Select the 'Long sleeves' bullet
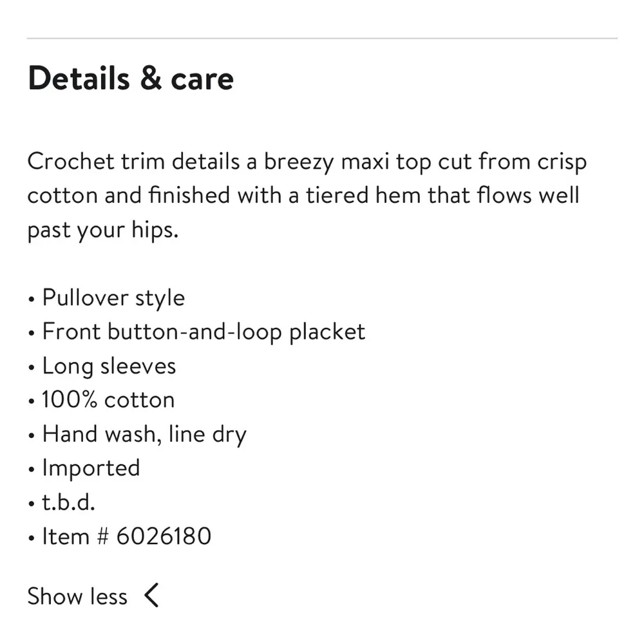 tap(109, 366)
